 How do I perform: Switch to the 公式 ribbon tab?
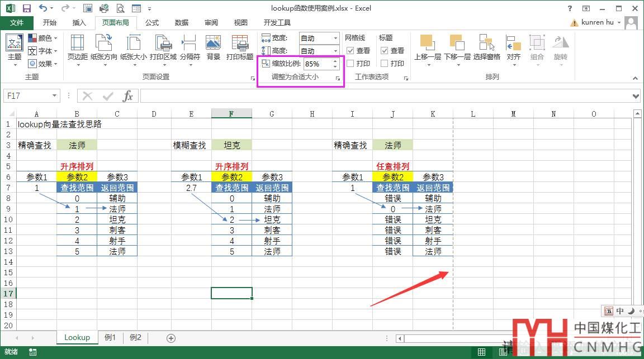point(152,23)
